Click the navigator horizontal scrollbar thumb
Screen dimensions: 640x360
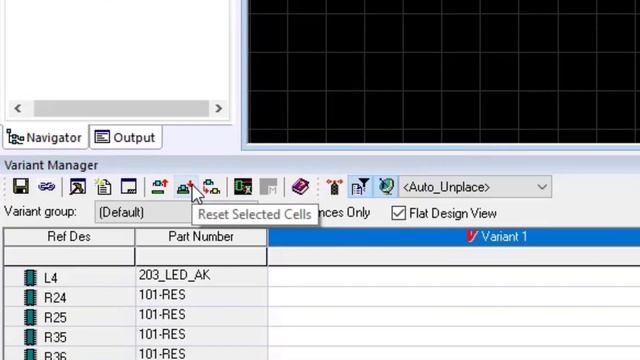tap(121, 108)
